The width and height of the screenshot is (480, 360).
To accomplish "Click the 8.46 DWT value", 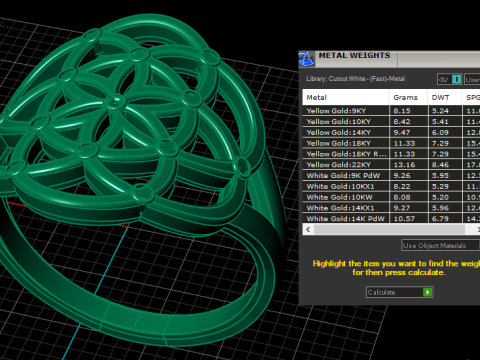I will click(440, 165).
